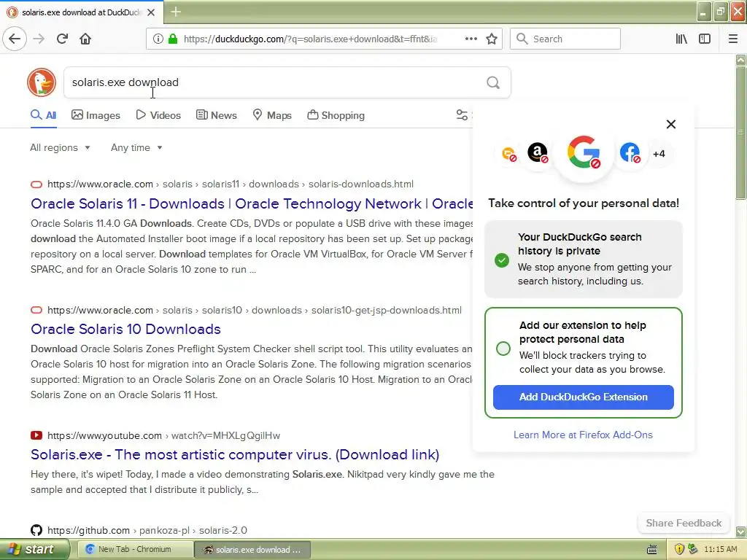Click the YouTube favicon on third result

36,435
